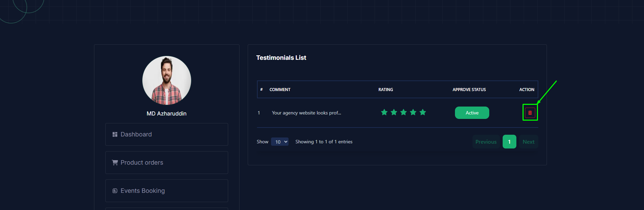
Task: Click the Dashboard grid icon in the sidebar
Action: tap(115, 134)
